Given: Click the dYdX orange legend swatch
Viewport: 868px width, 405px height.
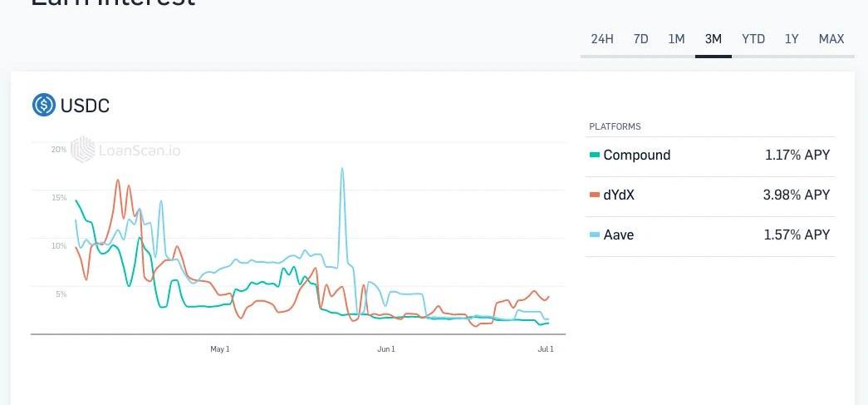Looking at the screenshot, I should tap(595, 195).
